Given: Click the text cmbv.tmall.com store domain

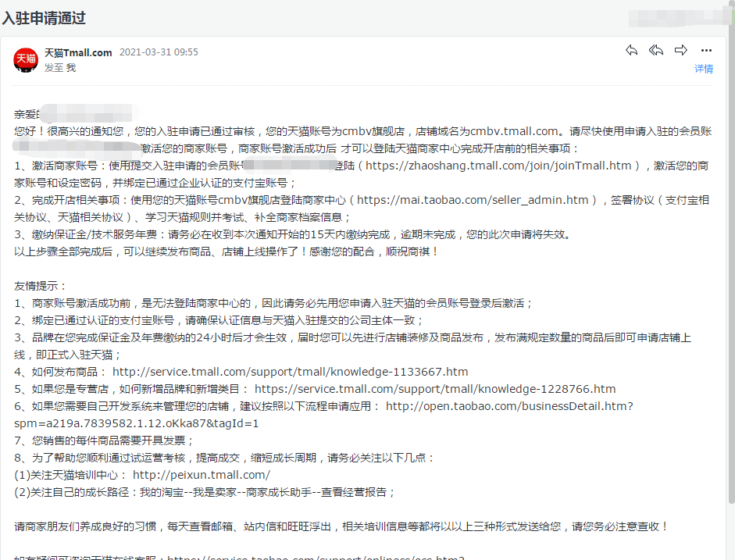Looking at the screenshot, I should click(514, 131).
